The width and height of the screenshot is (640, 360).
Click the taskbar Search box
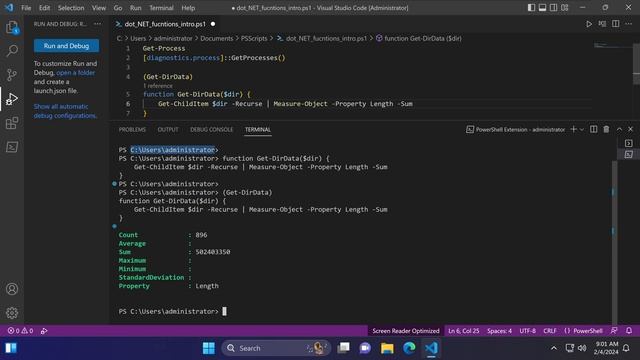tap(276, 348)
